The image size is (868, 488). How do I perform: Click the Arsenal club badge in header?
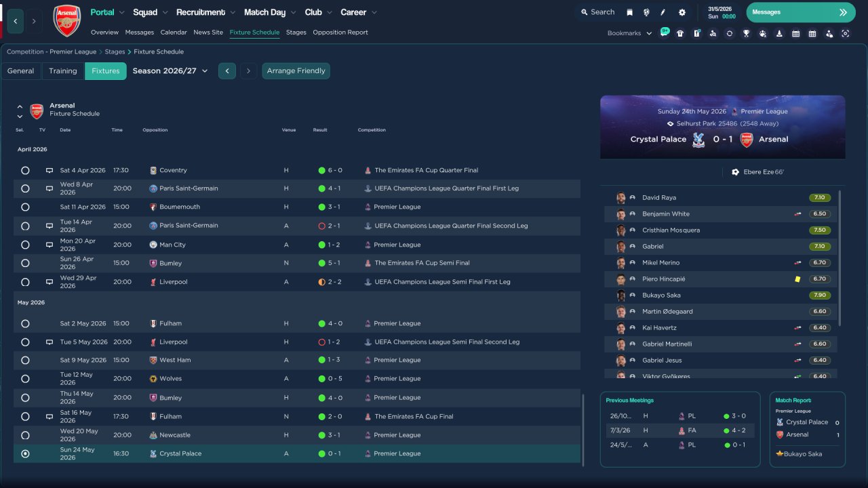click(x=67, y=20)
